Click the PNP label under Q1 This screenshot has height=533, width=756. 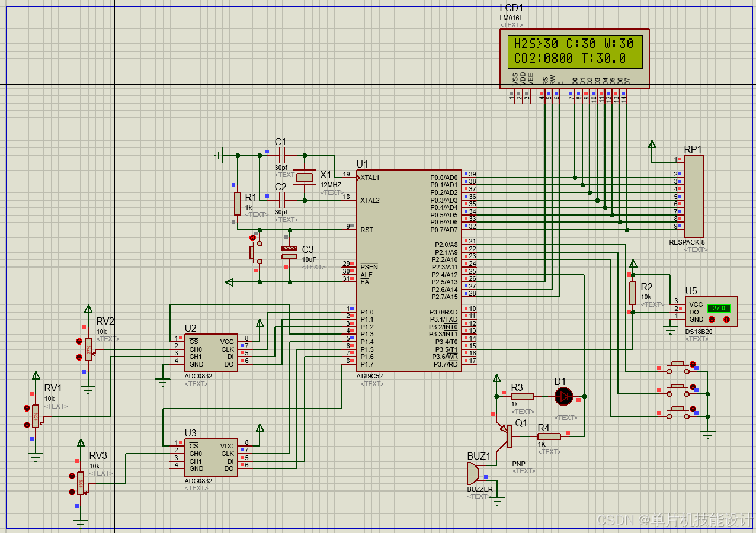[x=519, y=464]
